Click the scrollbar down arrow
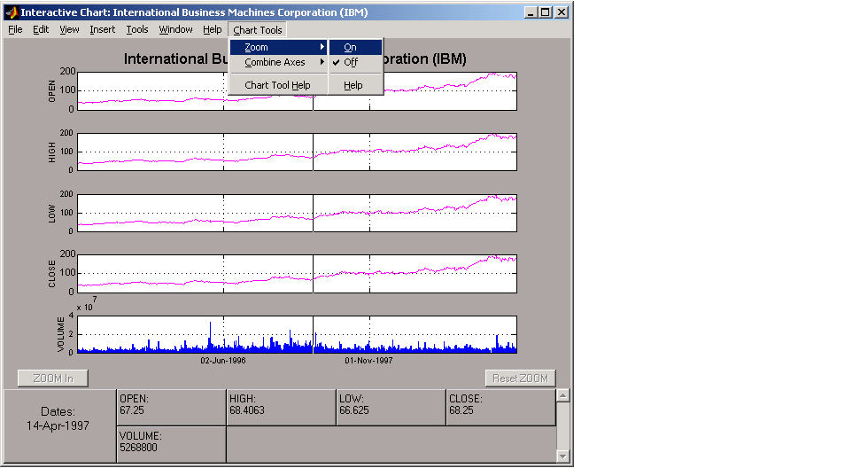The height and width of the screenshot is (476, 868). pos(563,456)
